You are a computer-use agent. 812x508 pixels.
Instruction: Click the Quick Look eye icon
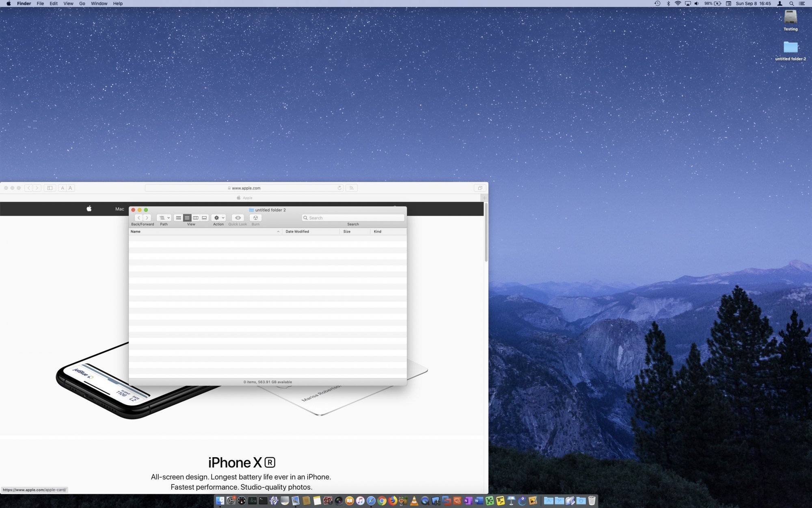click(x=238, y=218)
